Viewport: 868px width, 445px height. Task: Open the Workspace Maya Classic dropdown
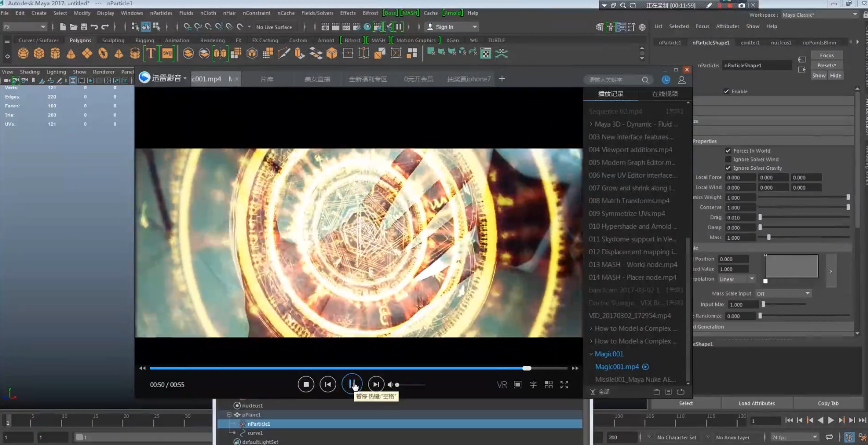point(820,15)
